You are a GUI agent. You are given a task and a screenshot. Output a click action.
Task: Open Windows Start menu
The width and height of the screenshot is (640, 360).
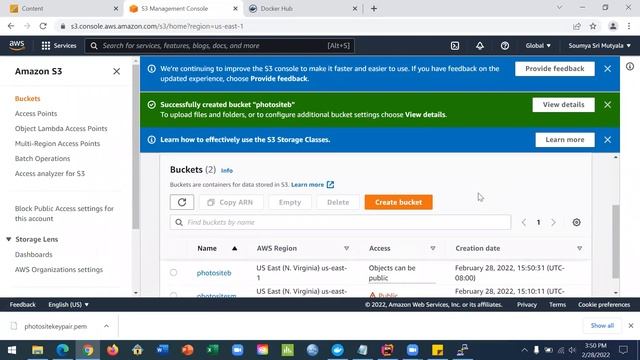12,350
